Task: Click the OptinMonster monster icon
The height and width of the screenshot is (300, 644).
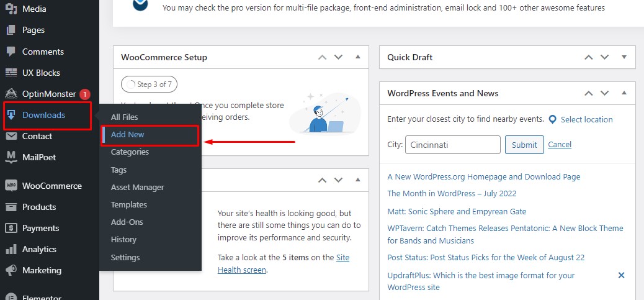Action: click(11, 94)
